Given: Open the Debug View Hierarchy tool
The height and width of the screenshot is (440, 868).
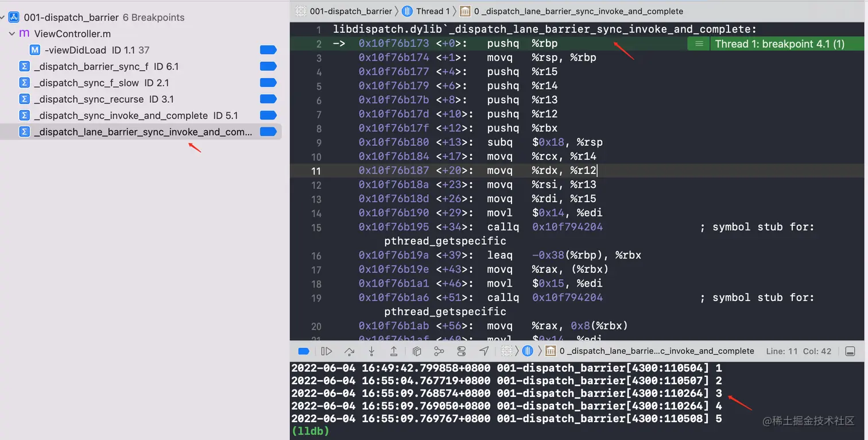Looking at the screenshot, I should [x=417, y=351].
